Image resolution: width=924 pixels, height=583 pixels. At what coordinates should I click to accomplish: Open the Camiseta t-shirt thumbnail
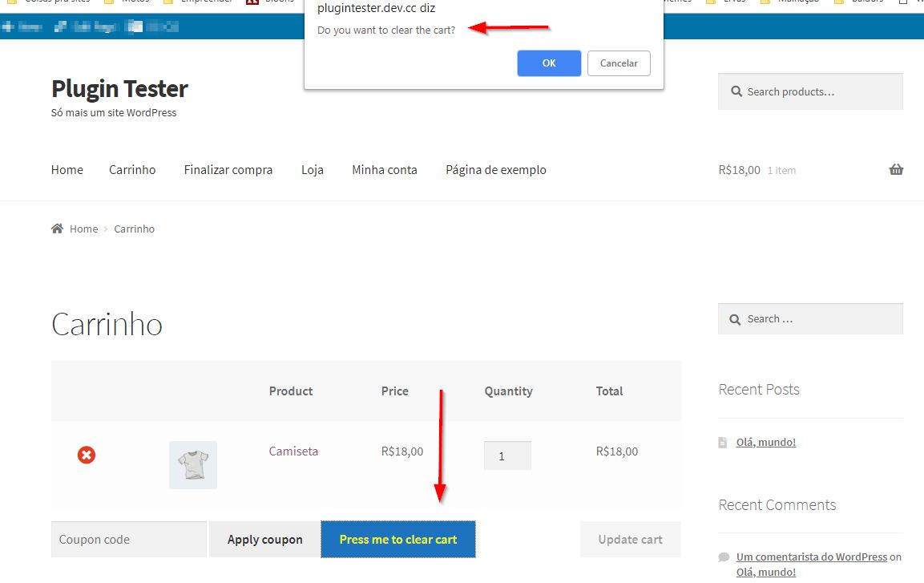[193, 464]
